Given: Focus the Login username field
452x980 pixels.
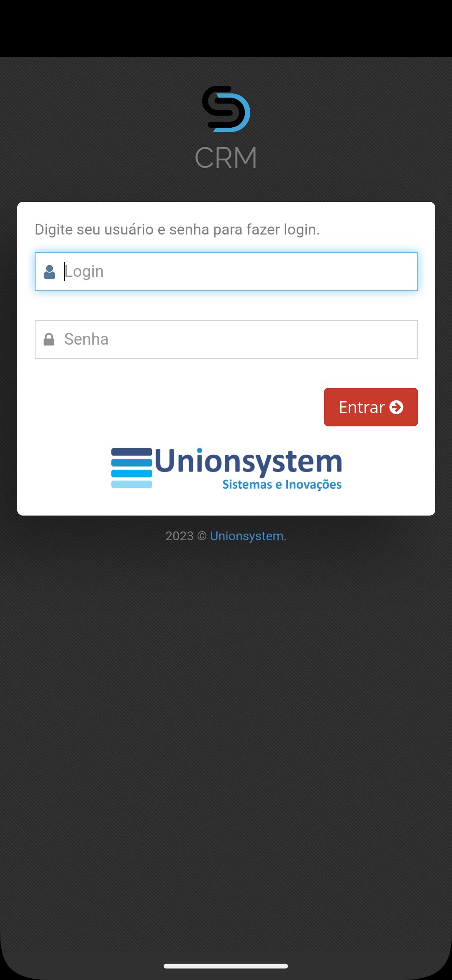Looking at the screenshot, I should (226, 271).
